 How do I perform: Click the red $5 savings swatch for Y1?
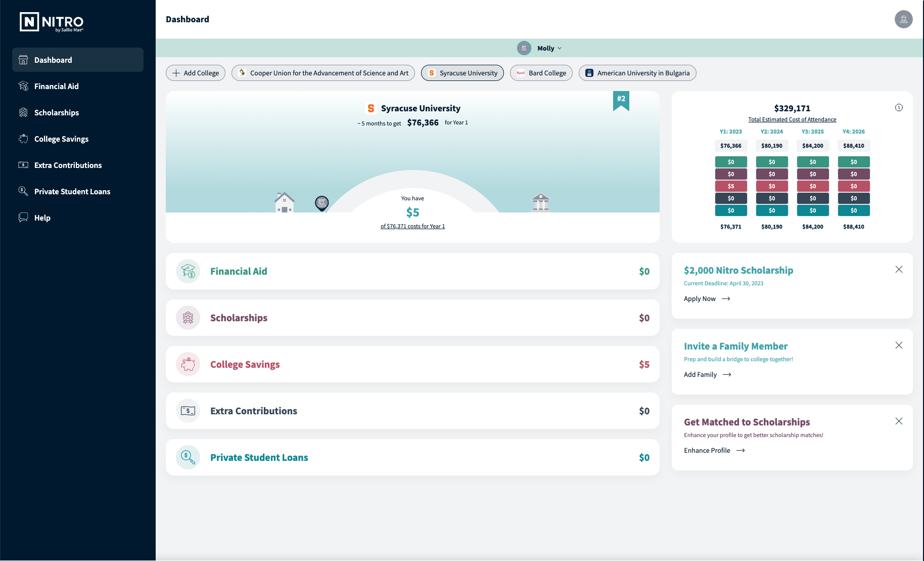point(731,186)
